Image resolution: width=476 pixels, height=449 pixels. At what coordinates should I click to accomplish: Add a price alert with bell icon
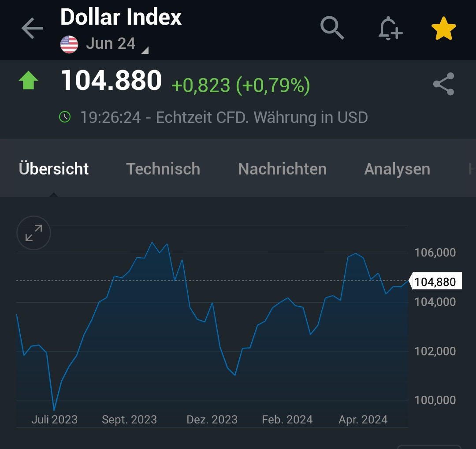(390, 29)
